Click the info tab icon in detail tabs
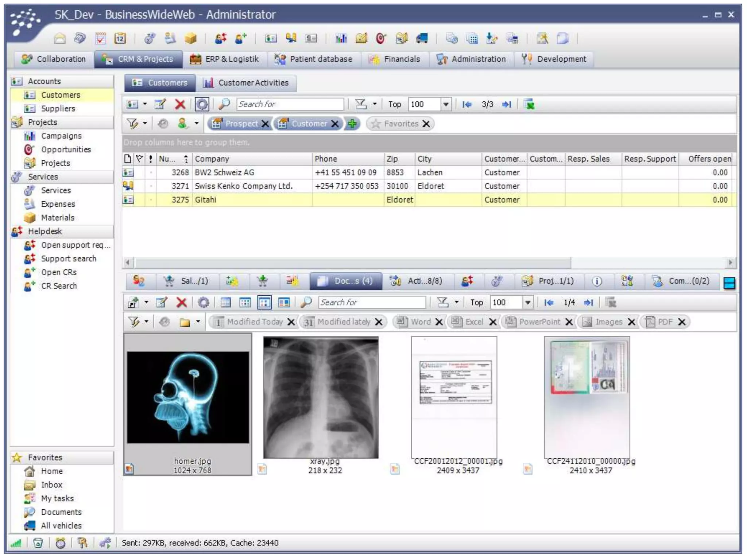 point(597,281)
